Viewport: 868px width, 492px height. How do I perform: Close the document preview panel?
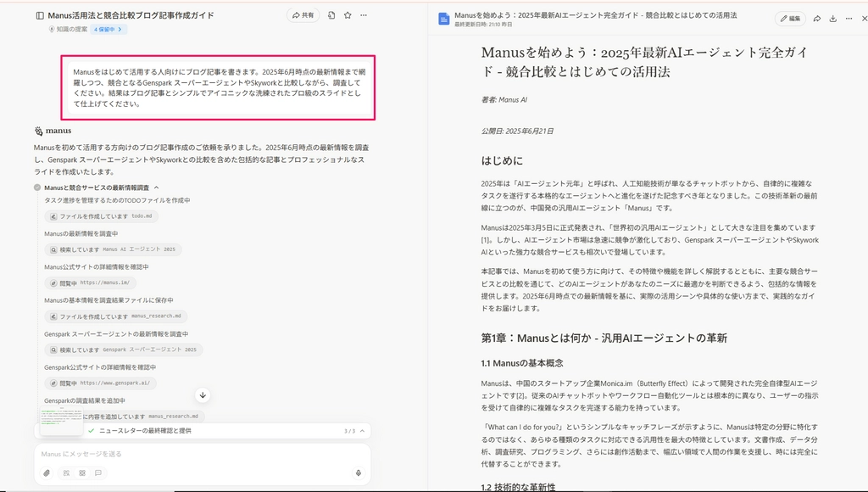pos(864,19)
